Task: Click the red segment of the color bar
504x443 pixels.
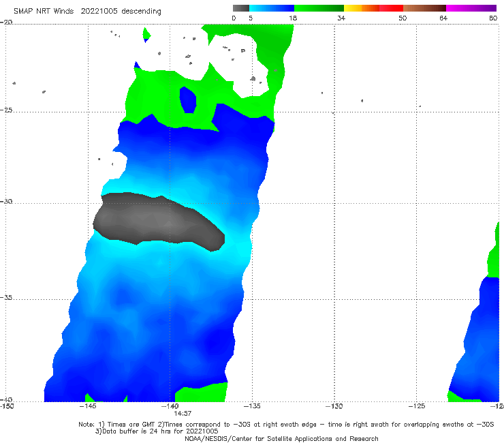Action: (391, 8)
